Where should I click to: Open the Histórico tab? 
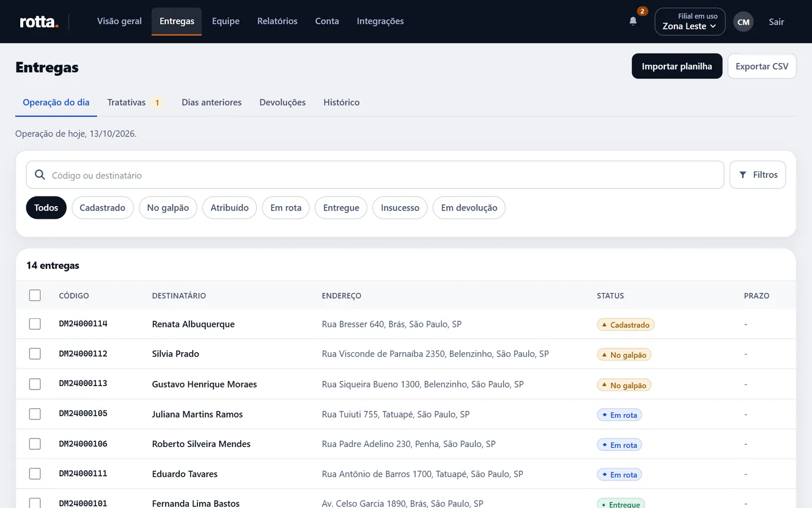[x=341, y=102]
